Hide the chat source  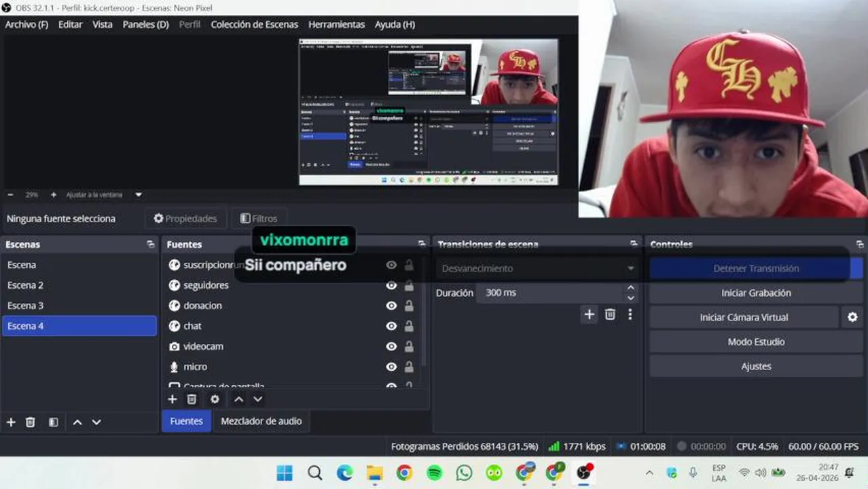click(391, 326)
